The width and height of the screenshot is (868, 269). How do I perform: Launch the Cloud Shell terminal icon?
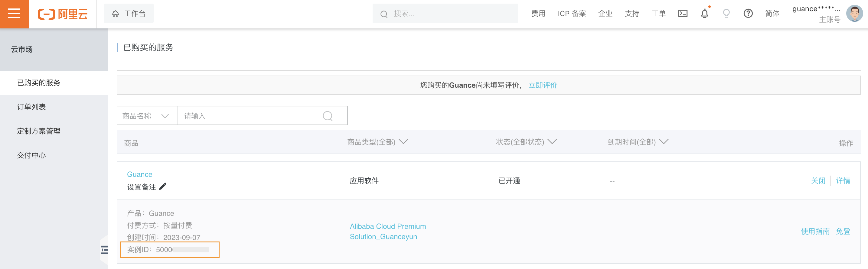point(683,14)
